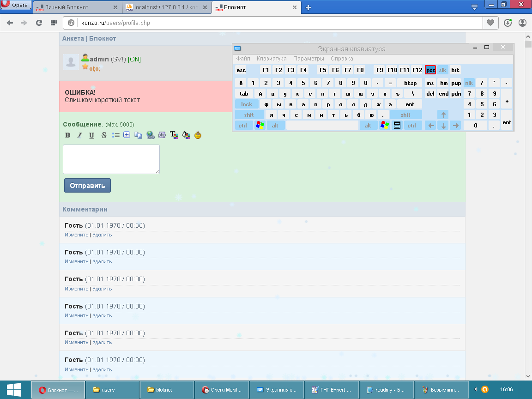Open the Opera main menu
532x399 pixels.
tap(16, 6)
